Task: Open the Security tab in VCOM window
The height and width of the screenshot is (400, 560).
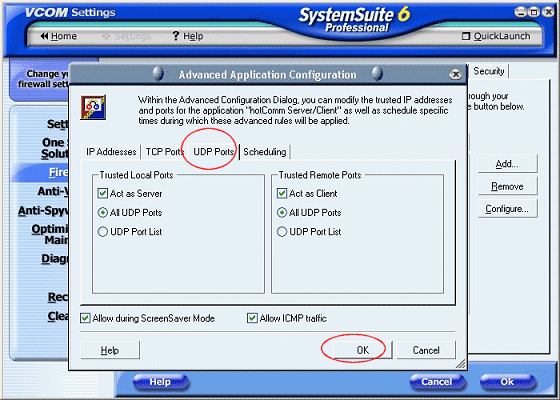Action: coord(489,71)
